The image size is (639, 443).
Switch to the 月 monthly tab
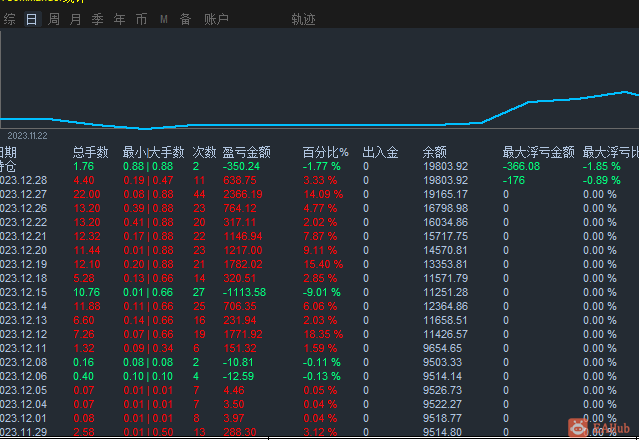click(x=76, y=19)
